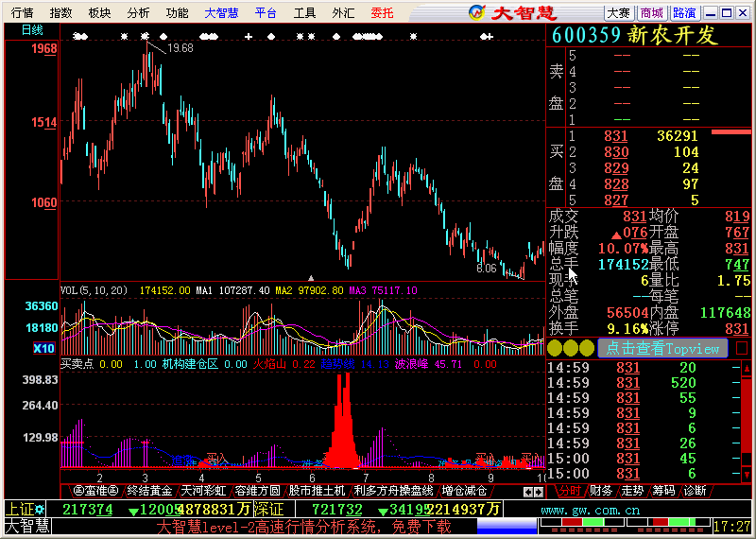The image size is (756, 539).
Task: Open the red 委托 menu
Action: point(383,13)
